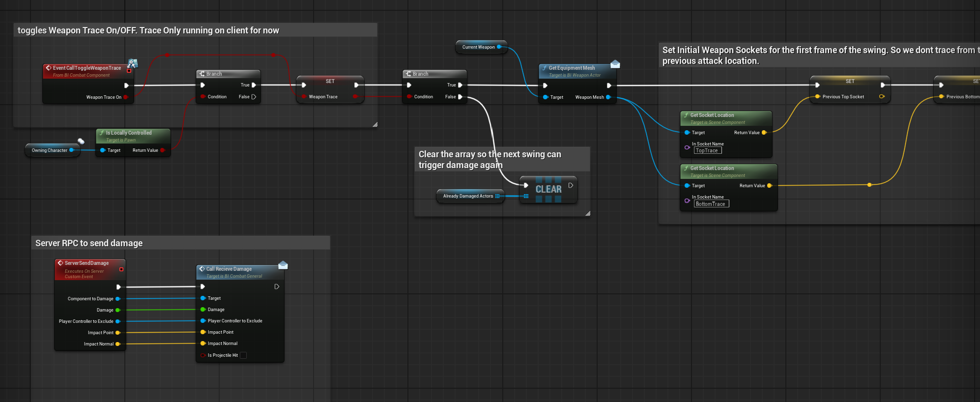The width and height of the screenshot is (980, 402).
Task: Click resize handle of toggles Weapon Trace comment
Action: point(375,125)
